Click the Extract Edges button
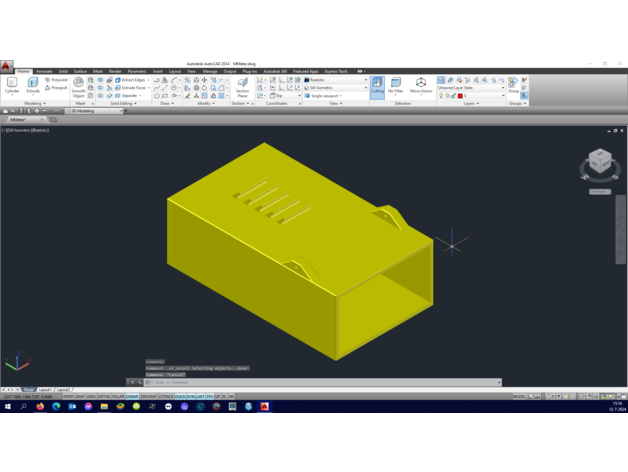 coord(132,80)
